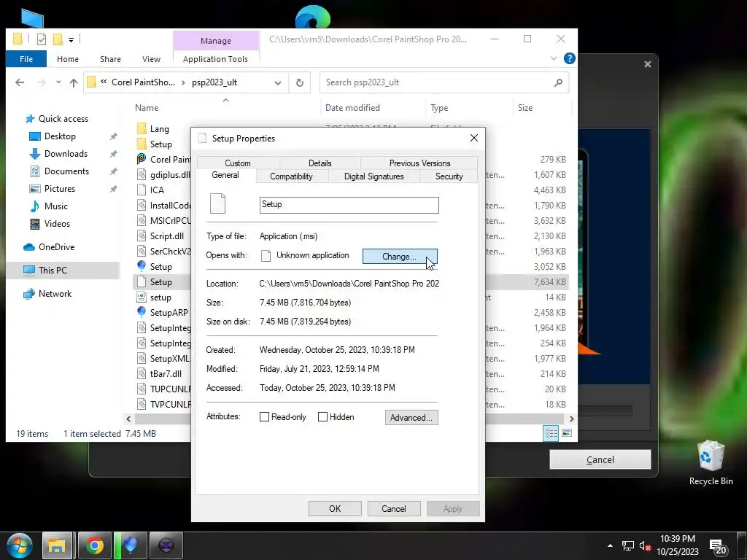Expand the Explorer ribbon chevron
This screenshot has height=560, width=747.
coord(553,58)
